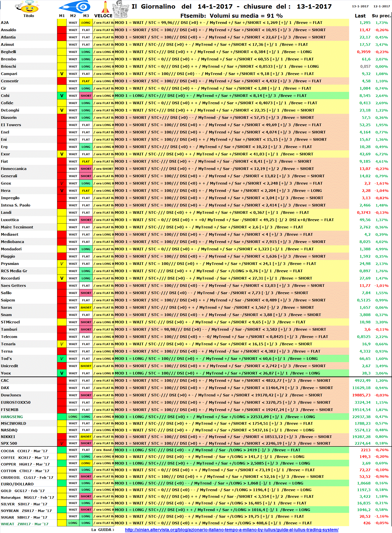392x533 pixels.
Task: Click the LONG M2 cell for WHEAT
Action: tap(73, 523)
